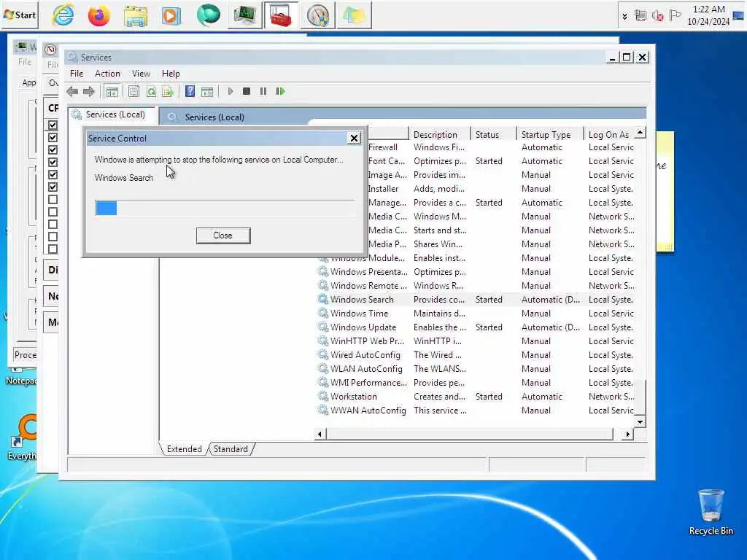Viewport: 747px width, 560px height.
Task: Click the Start Service play icon
Action: click(x=231, y=91)
